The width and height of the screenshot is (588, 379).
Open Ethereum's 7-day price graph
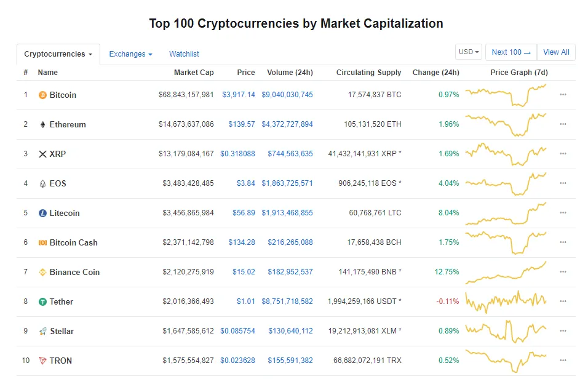click(x=506, y=124)
